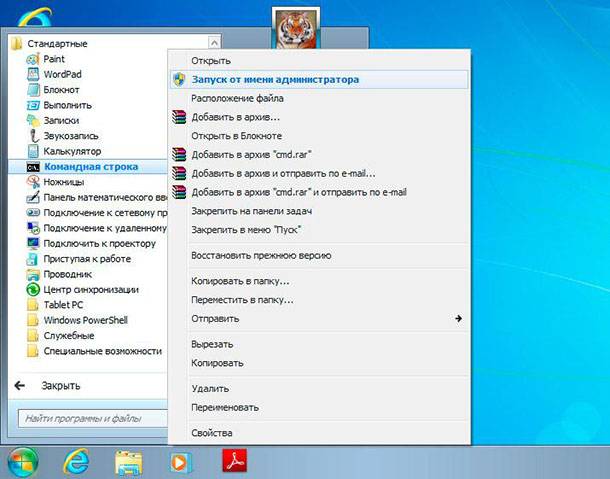Select Добавить в архив "cmd.rar"
The width and height of the screenshot is (610, 479).
[x=319, y=154]
